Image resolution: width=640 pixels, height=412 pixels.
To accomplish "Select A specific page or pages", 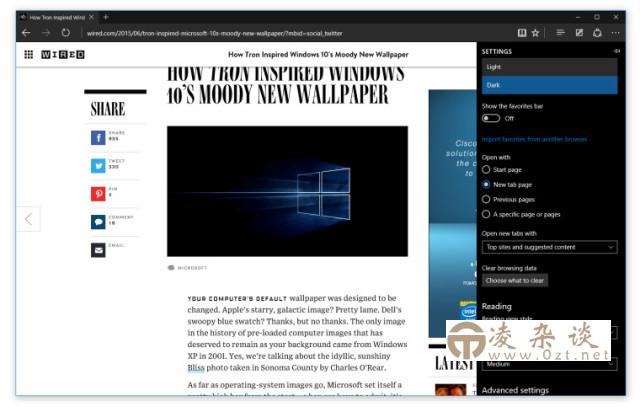I will tap(486, 214).
